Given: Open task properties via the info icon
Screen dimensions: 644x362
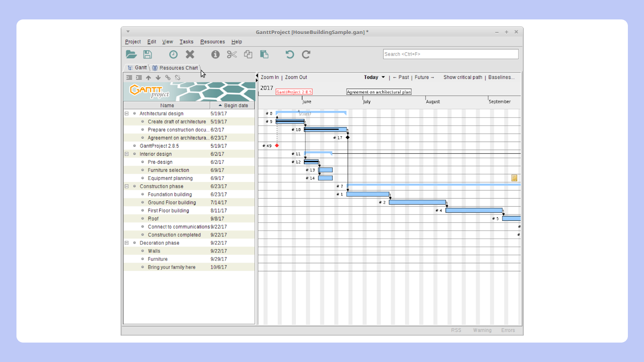Looking at the screenshot, I should (x=215, y=54).
